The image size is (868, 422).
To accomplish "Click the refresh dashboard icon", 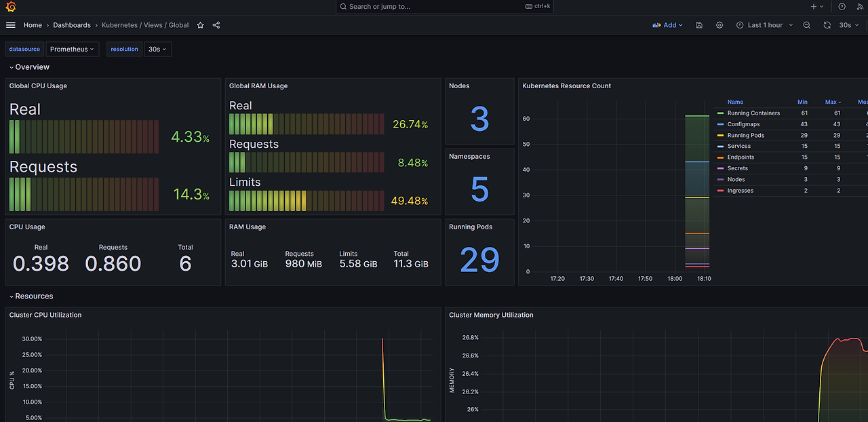I will coord(827,25).
